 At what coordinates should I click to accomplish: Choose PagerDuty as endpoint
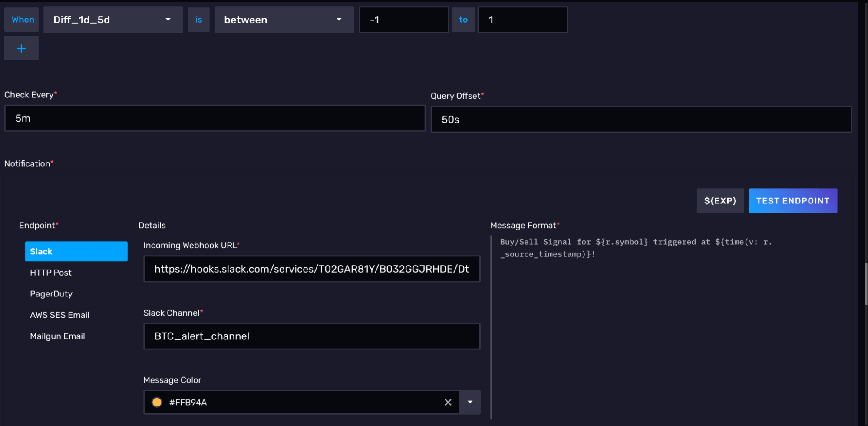pos(51,294)
